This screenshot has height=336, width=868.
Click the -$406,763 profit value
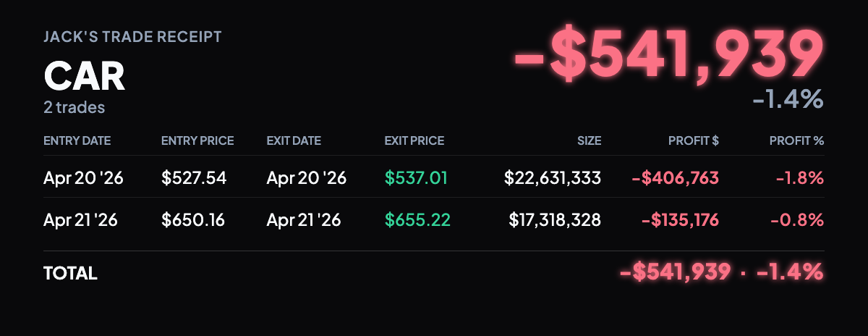(676, 177)
